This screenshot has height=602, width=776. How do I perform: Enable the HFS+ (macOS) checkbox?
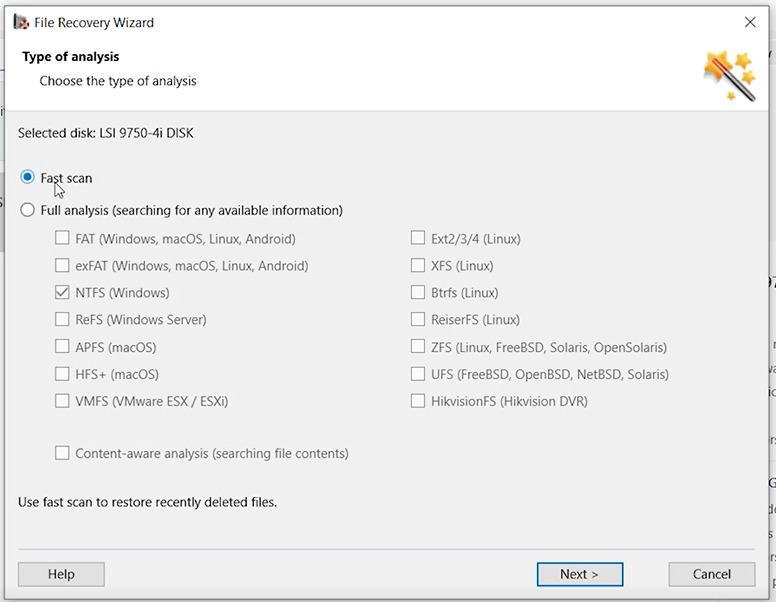point(62,373)
